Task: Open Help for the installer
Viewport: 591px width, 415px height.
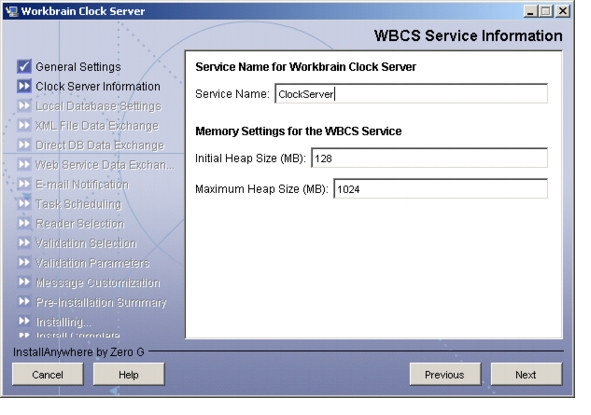Action: [x=129, y=374]
